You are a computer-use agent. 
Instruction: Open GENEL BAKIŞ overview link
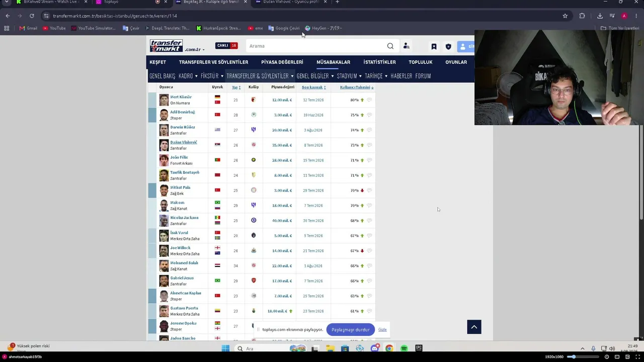tap(162, 76)
